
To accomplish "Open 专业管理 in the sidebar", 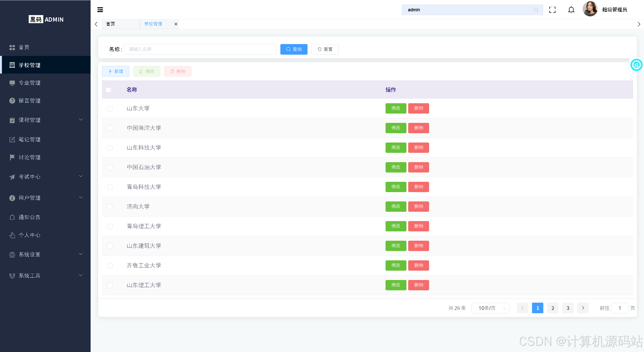I will point(29,83).
